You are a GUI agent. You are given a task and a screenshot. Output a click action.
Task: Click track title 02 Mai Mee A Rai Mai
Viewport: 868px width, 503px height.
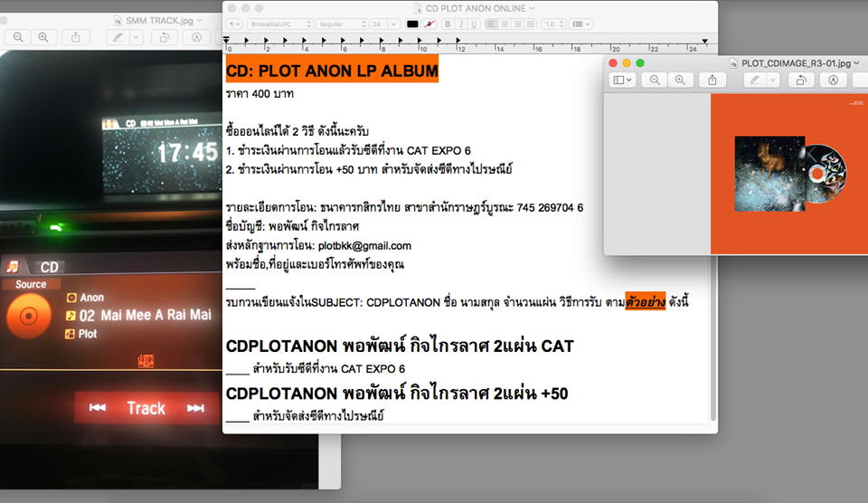click(x=146, y=315)
